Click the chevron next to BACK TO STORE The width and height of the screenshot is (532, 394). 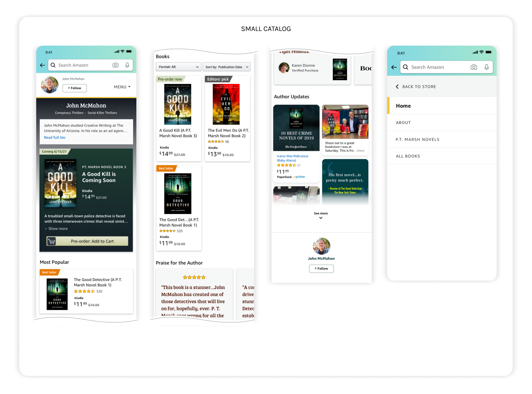[x=397, y=87]
